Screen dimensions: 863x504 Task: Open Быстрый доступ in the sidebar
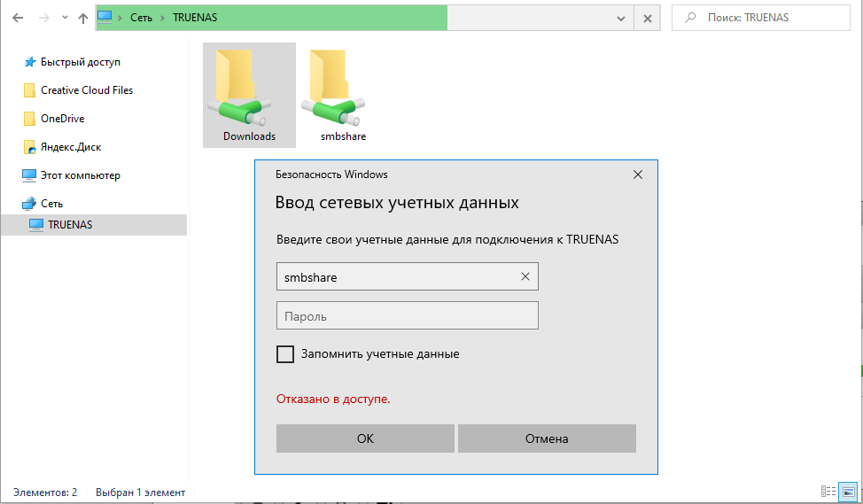click(81, 62)
